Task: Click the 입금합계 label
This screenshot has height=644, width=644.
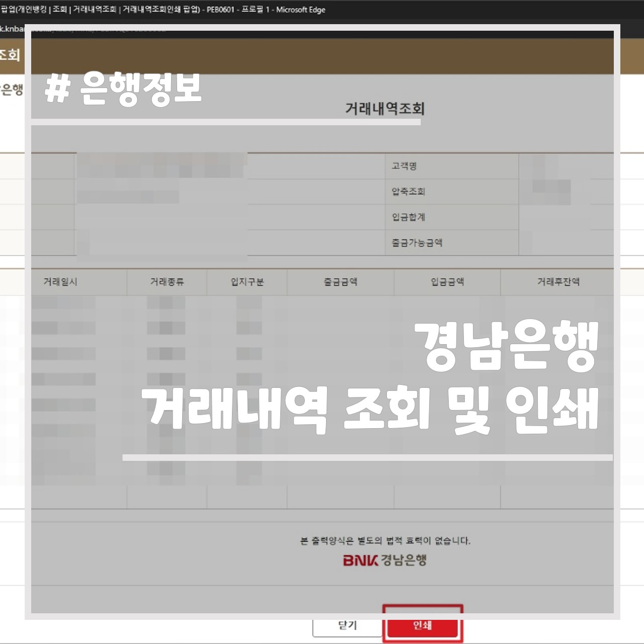Action: coord(409,217)
